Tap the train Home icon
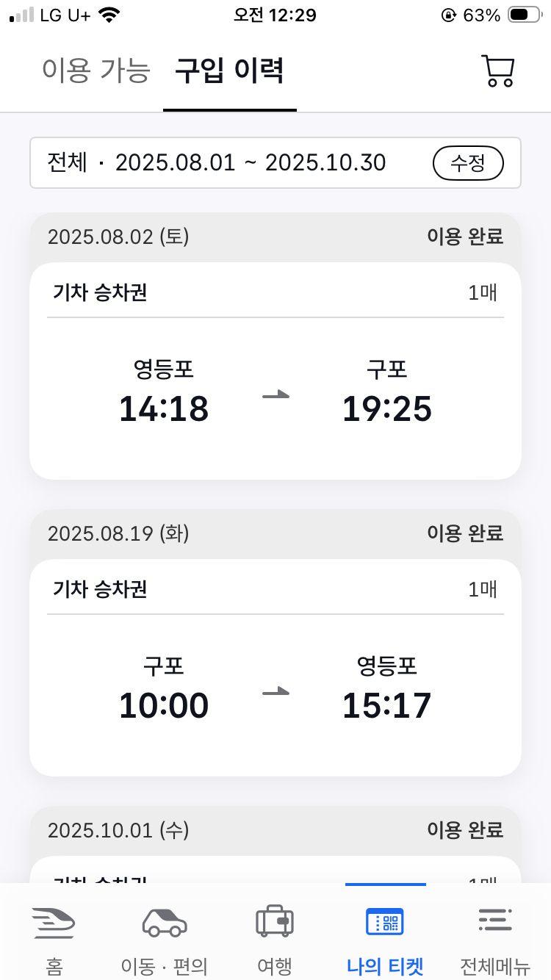 54,922
